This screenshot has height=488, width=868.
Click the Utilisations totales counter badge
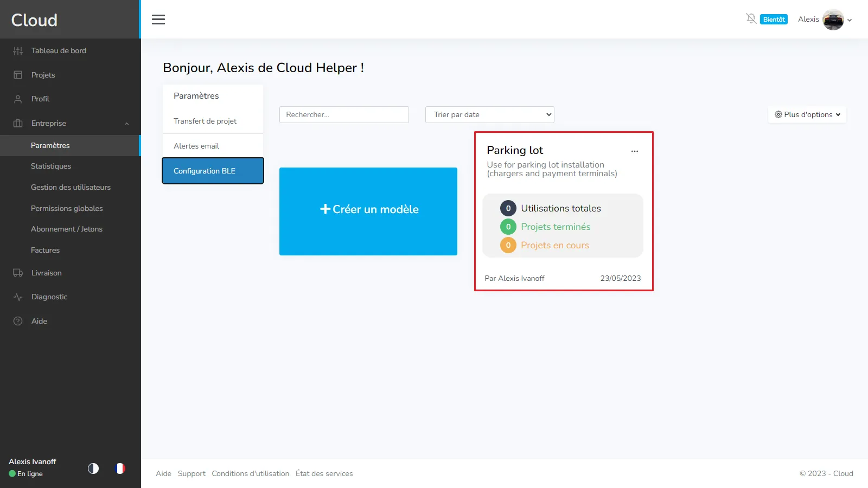508,208
